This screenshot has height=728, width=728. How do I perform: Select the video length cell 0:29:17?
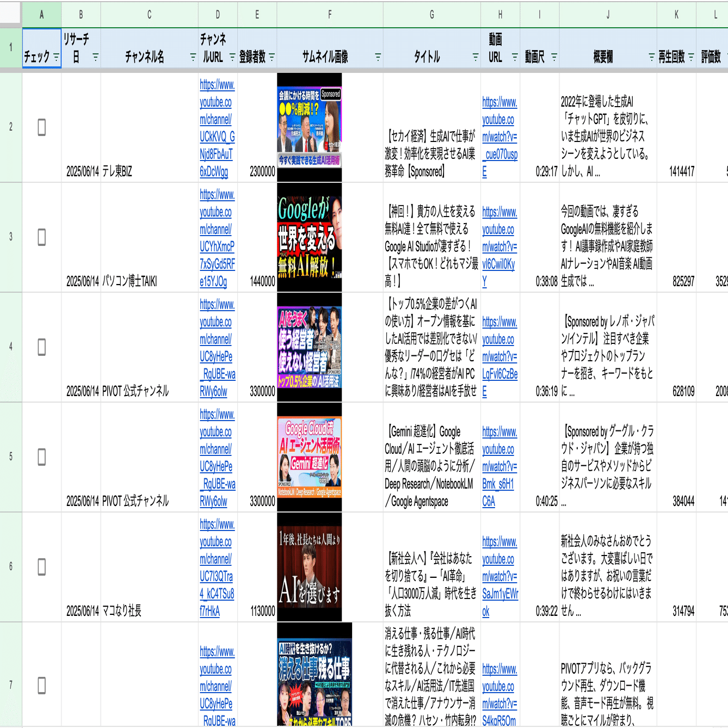click(x=540, y=127)
